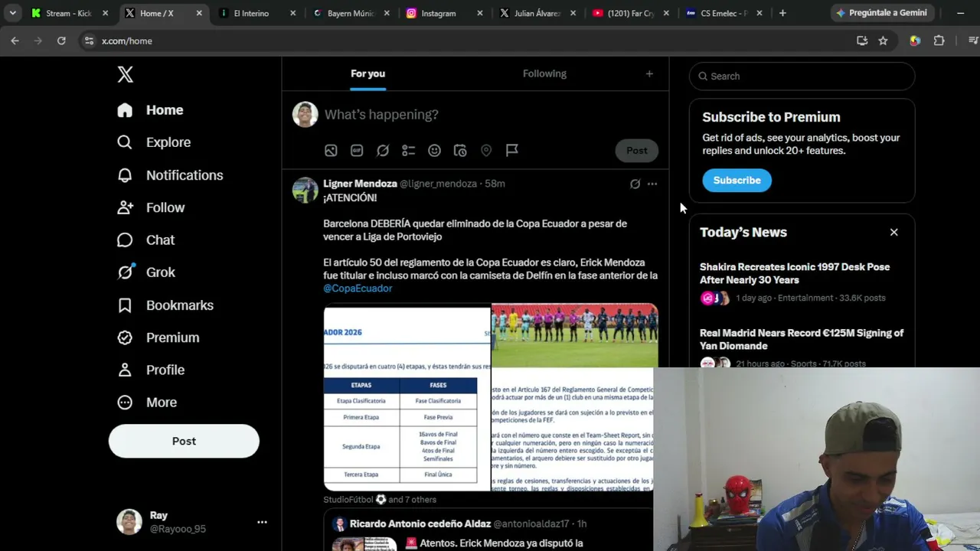Open the @CopaEcuador mention link
Screen dimensions: 980x551
pyautogui.click(x=358, y=289)
